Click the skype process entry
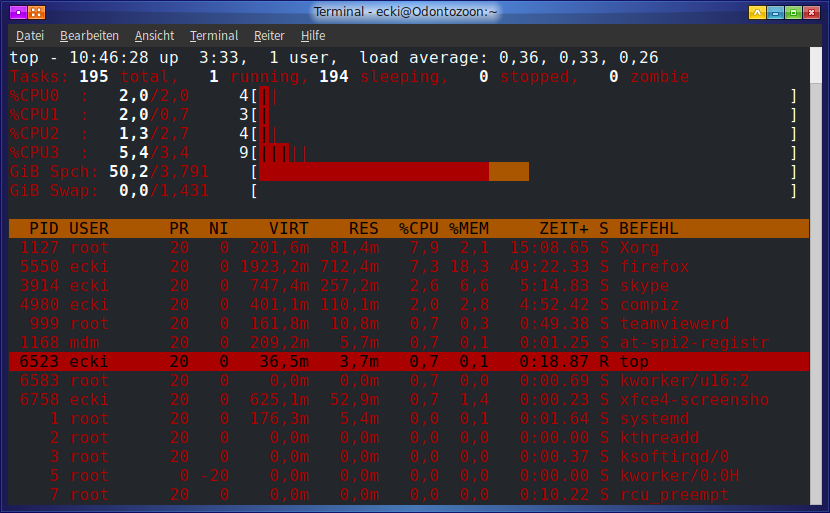Image resolution: width=830 pixels, height=513 pixels. [x=643, y=286]
